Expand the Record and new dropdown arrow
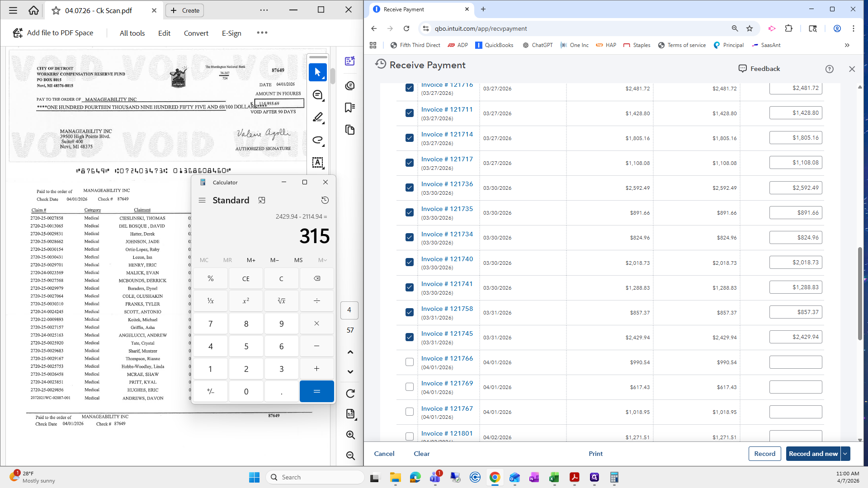 [845, 454]
